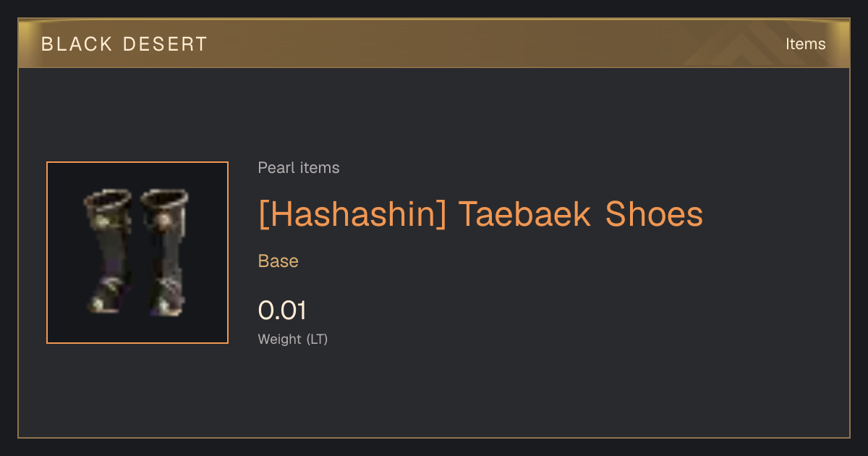Open the Items section link
The image size is (868, 456).
click(805, 44)
